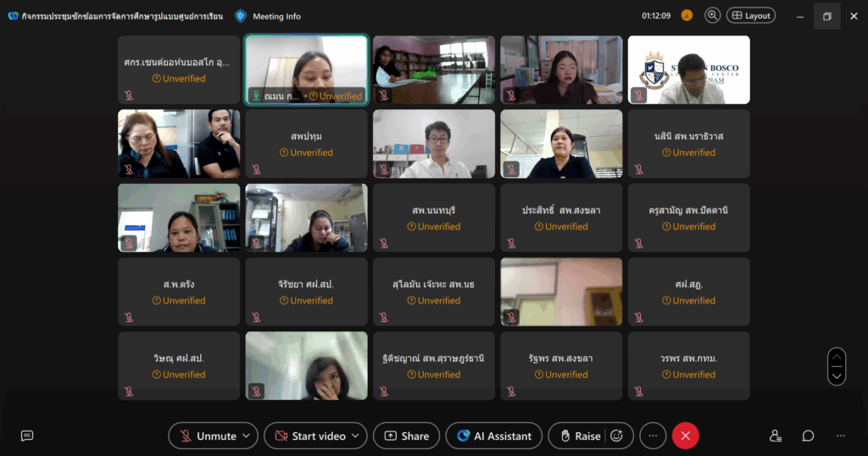Open the closed captions icon

pos(27,436)
